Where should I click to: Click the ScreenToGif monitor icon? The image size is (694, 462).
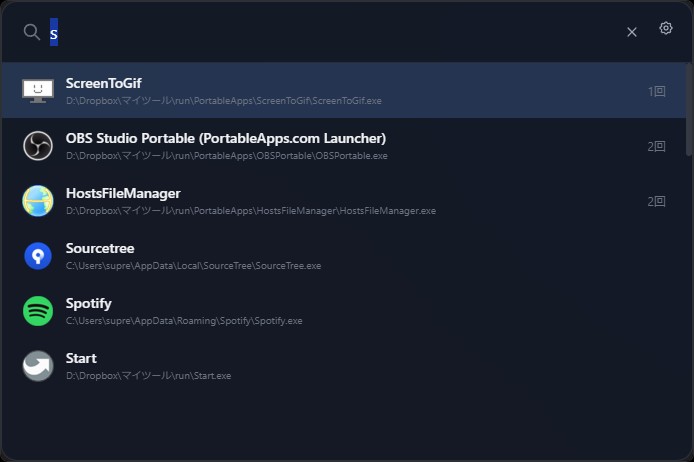(x=37, y=91)
